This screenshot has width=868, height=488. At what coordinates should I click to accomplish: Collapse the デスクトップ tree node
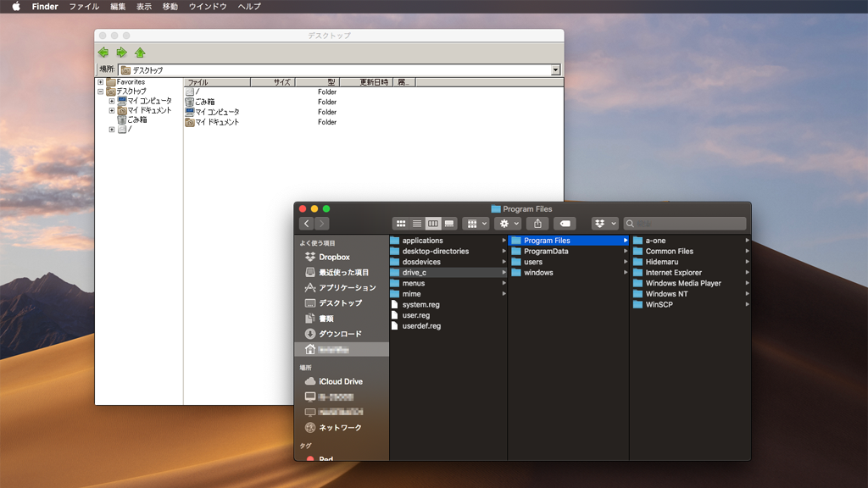coord(100,91)
